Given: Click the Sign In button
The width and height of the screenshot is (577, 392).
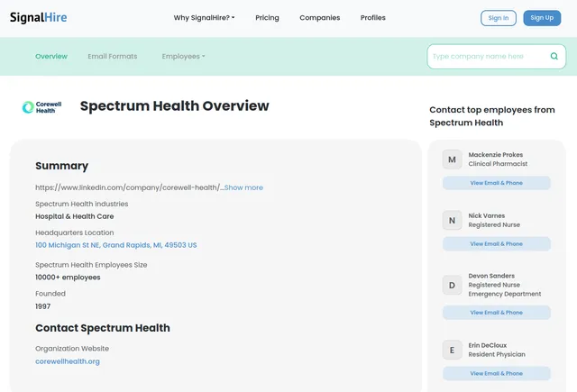Looking at the screenshot, I should (499, 18).
